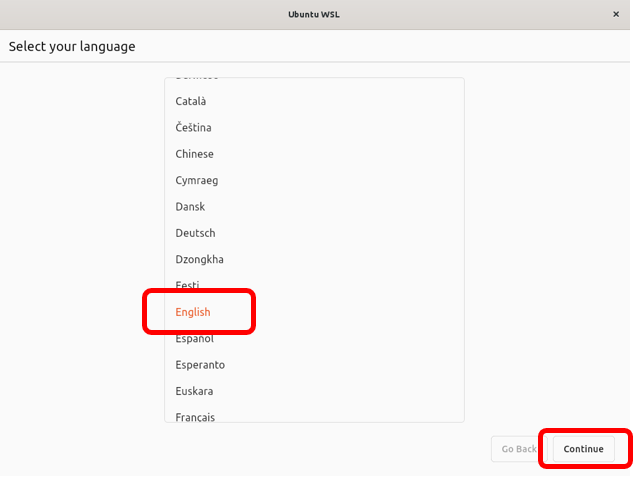Click the Continue button
The width and height of the screenshot is (634, 478).
point(583,449)
